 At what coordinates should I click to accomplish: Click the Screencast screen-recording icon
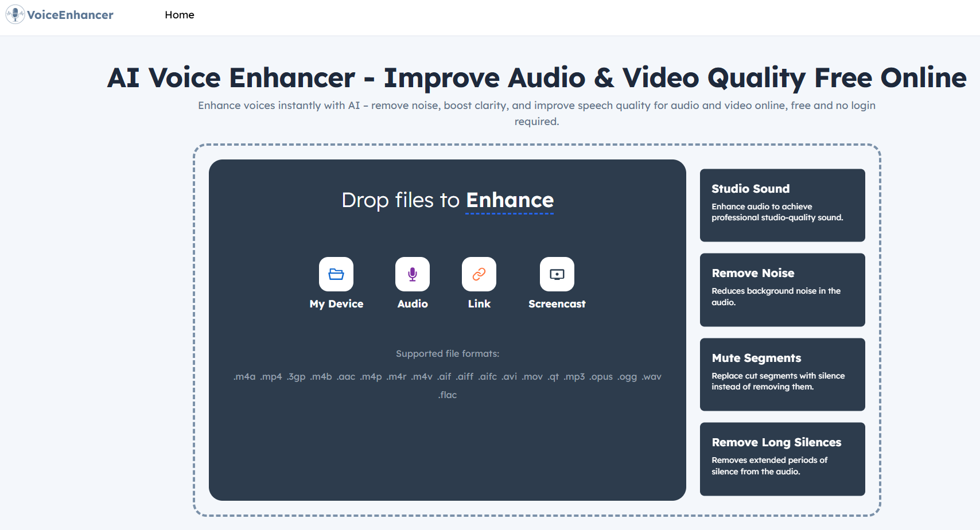pos(557,274)
